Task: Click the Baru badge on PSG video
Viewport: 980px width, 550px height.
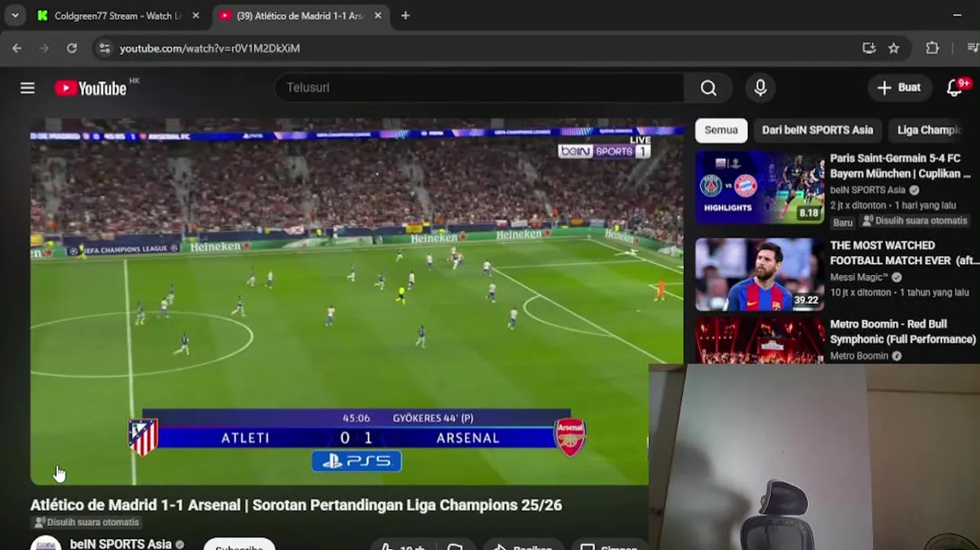Action: coord(843,222)
